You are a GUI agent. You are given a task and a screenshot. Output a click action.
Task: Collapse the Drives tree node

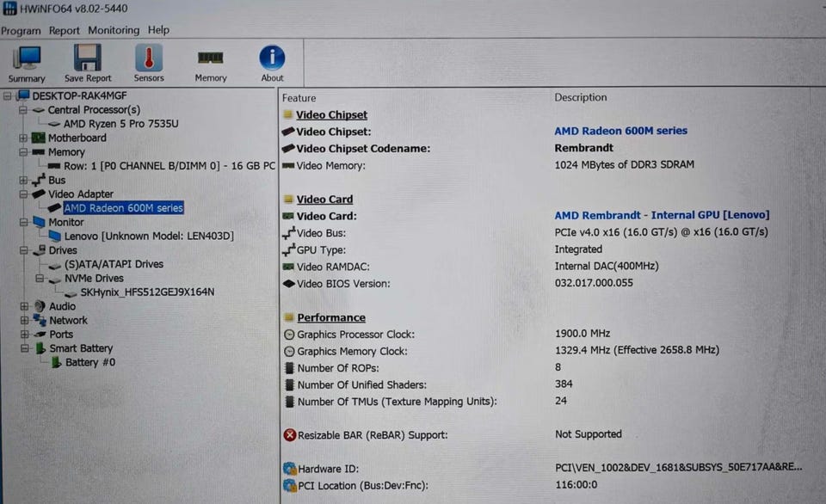click(24, 250)
